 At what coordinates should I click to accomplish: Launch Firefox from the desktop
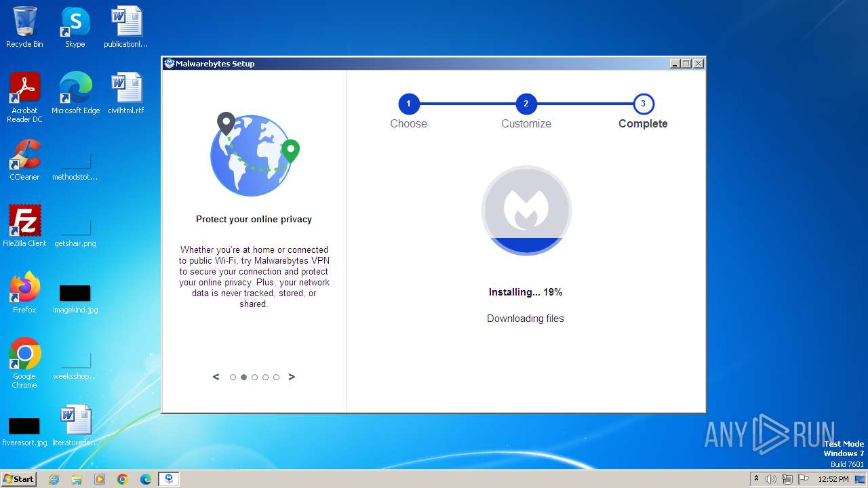24,293
